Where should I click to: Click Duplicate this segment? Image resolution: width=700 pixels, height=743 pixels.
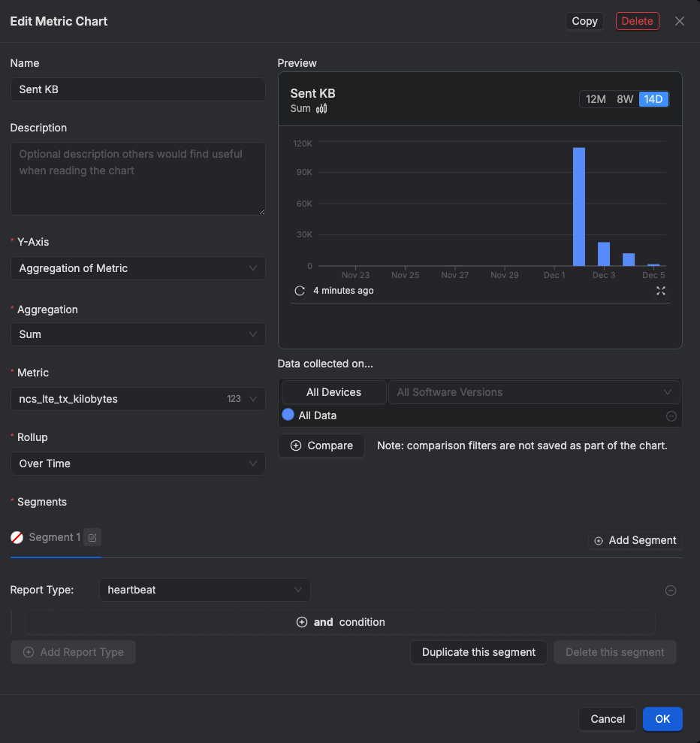(478, 652)
